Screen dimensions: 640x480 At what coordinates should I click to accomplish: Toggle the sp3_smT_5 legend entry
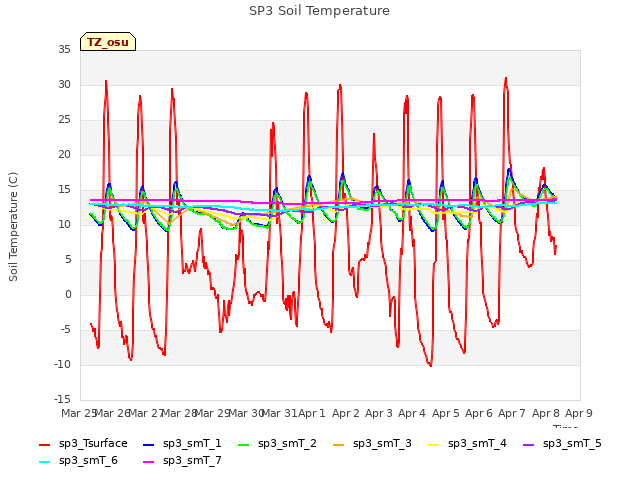[562, 444]
